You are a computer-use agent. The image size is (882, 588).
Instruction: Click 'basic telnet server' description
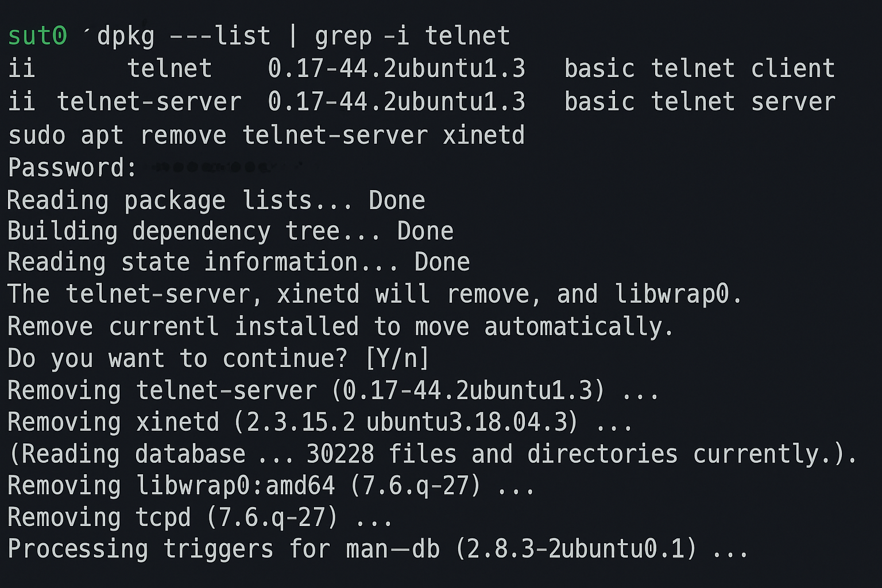click(x=699, y=102)
